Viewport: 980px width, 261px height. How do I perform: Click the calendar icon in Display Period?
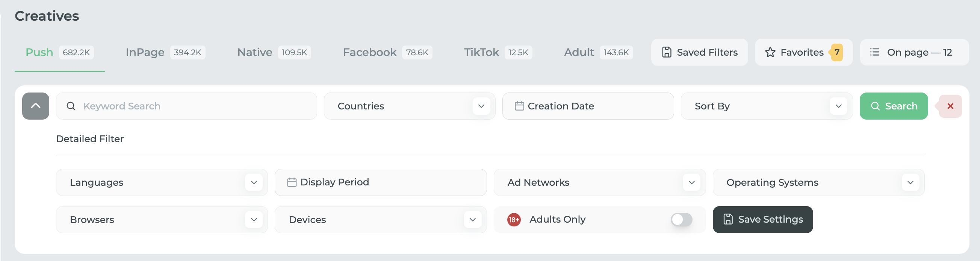[292, 182]
